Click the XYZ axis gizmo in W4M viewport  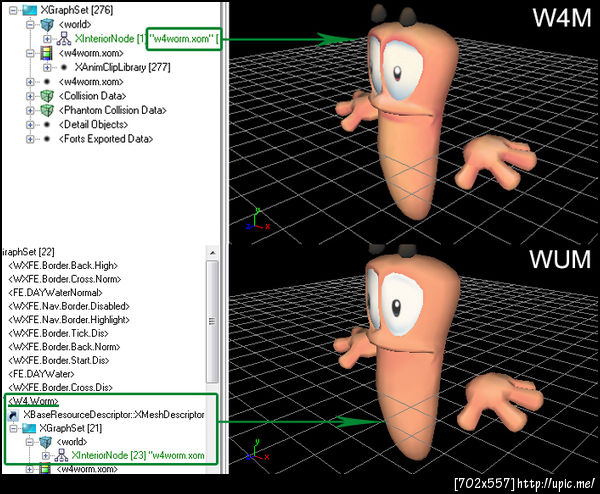coord(258,220)
